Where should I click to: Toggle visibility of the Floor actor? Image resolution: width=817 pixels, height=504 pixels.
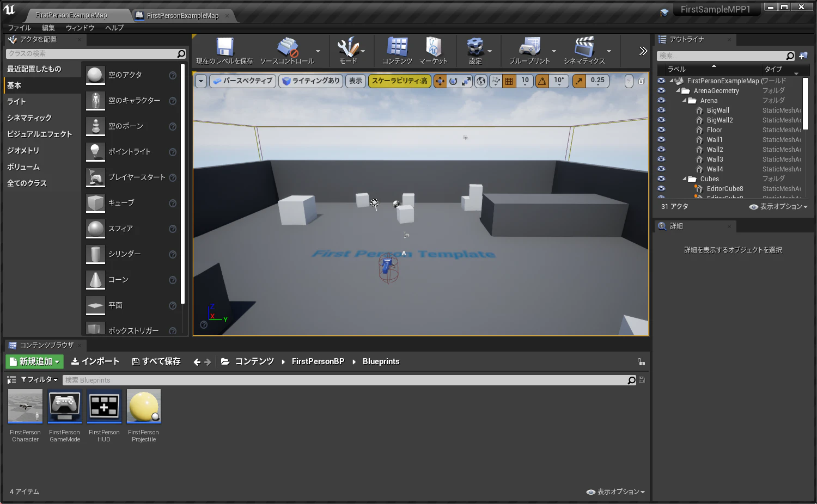pyautogui.click(x=661, y=130)
